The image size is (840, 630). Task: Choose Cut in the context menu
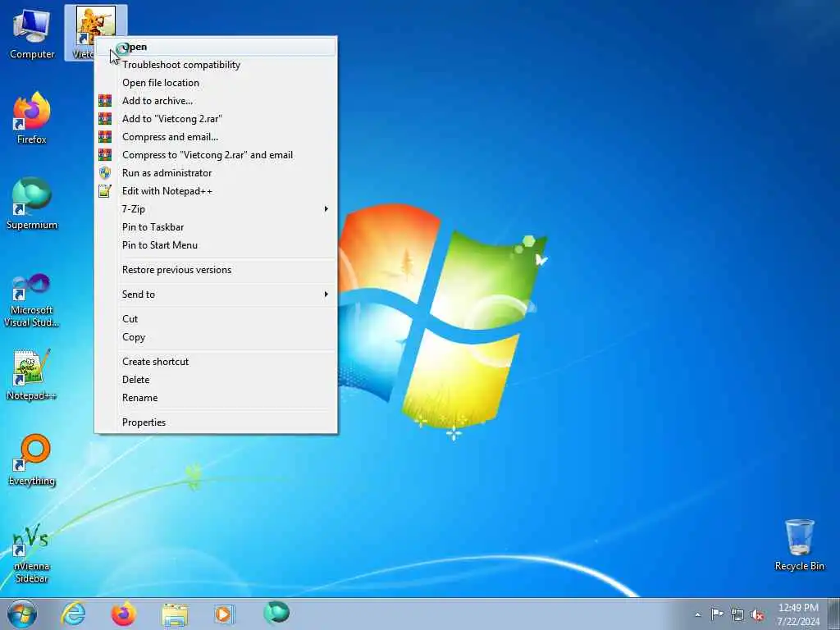(x=217, y=319)
